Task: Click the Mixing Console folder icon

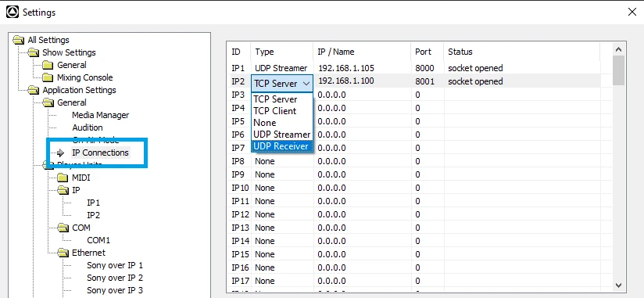Action: [x=48, y=77]
